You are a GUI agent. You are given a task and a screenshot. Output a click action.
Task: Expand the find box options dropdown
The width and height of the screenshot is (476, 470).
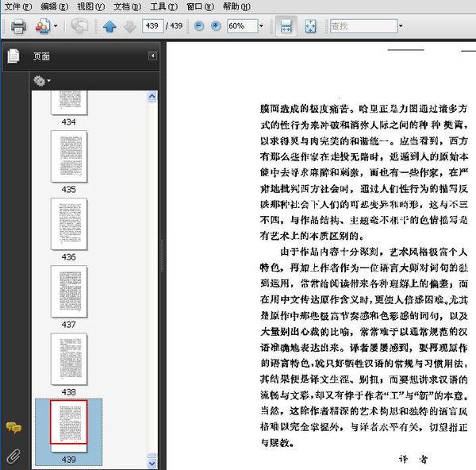[401, 26]
